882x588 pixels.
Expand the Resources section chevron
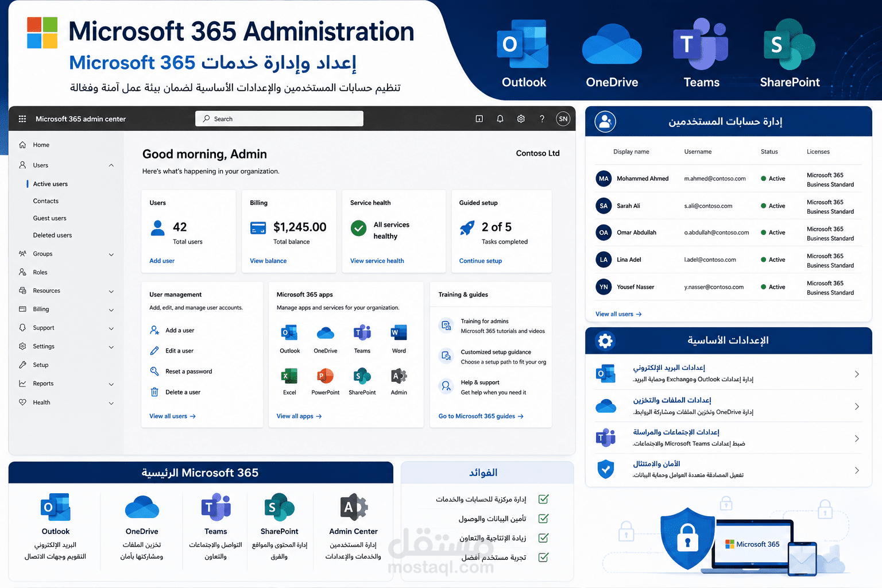pos(111,291)
